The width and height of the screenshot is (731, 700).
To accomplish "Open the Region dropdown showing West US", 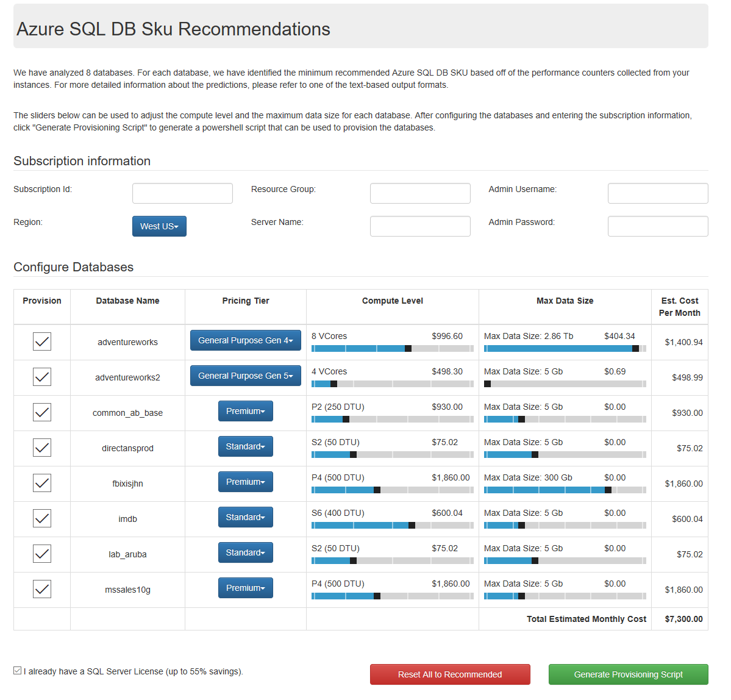I will click(x=159, y=226).
